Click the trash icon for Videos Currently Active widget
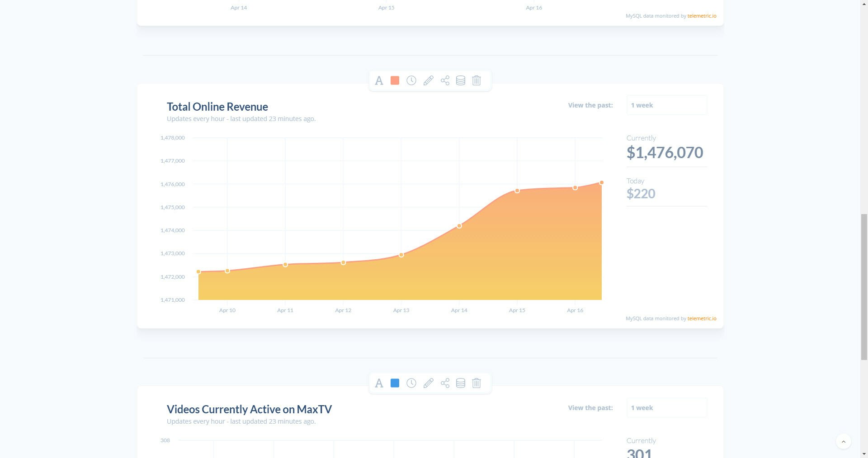Image resolution: width=868 pixels, height=458 pixels. pyautogui.click(x=476, y=383)
